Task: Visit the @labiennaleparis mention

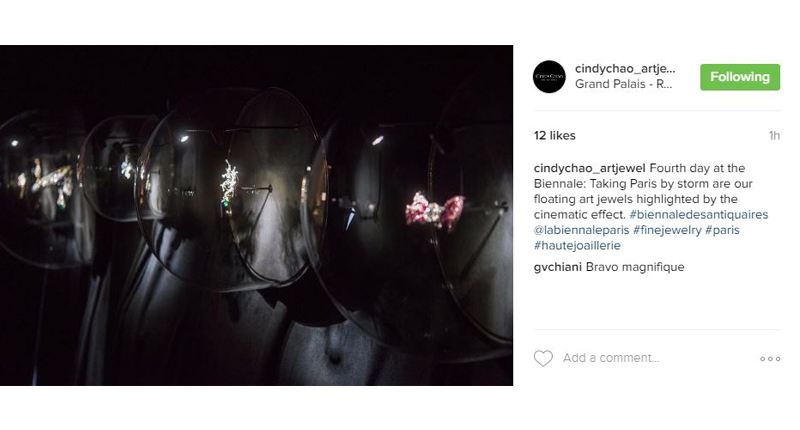Action: coord(581,230)
